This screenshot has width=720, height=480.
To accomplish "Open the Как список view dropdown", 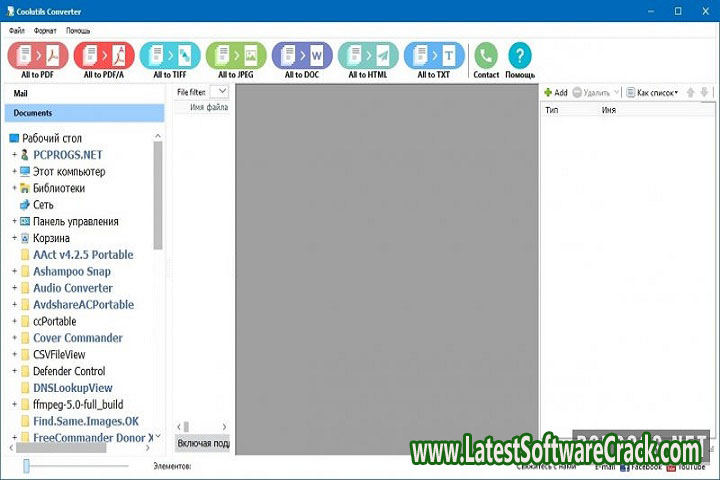I will tap(653, 92).
